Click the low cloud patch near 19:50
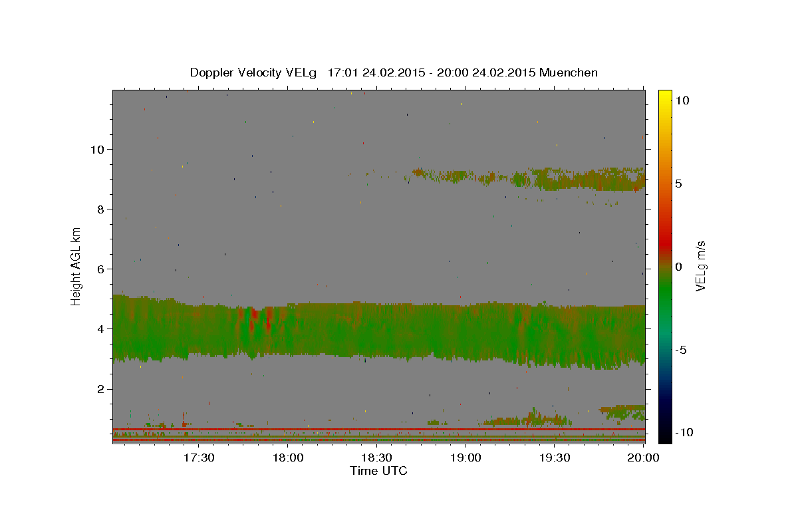This screenshot has height=532, width=798. coord(622,412)
